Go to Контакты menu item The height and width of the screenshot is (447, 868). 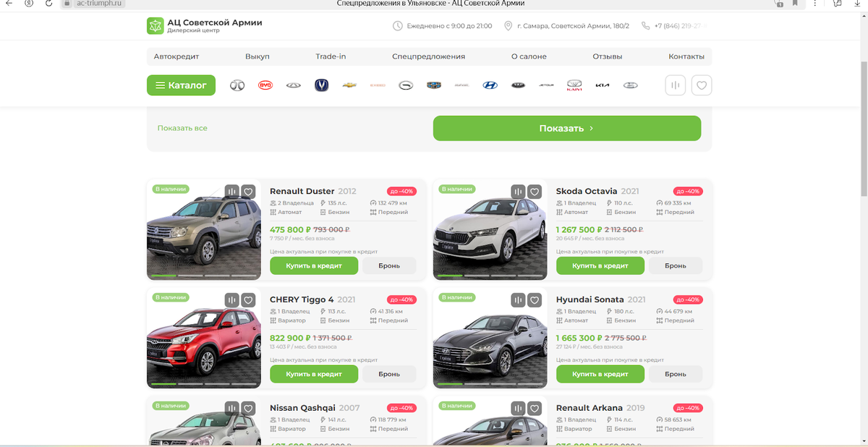(x=686, y=56)
